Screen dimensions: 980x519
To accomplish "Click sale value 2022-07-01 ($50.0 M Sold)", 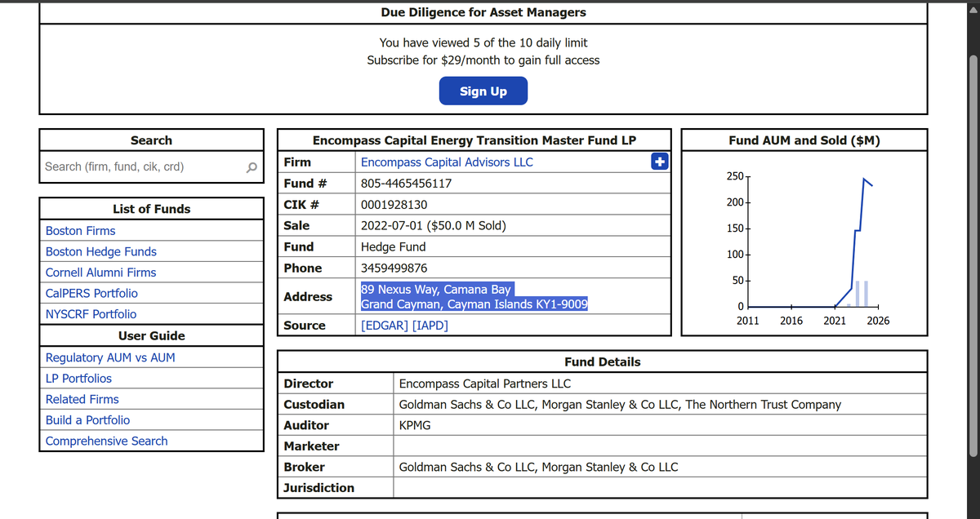I will 433,225.
